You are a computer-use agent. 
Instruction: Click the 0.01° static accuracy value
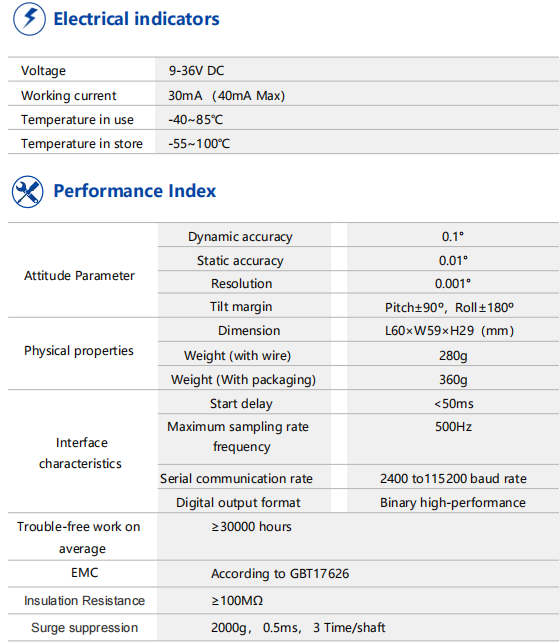pos(453,260)
